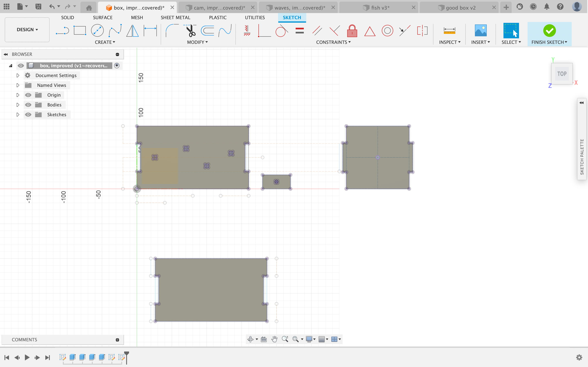
Task: Choose the Trim scissors tool
Action: (190, 31)
